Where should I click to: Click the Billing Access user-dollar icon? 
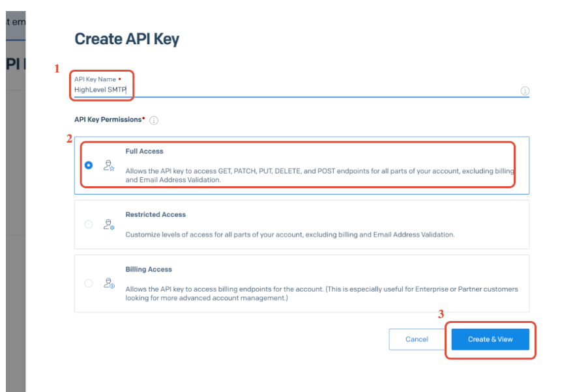click(109, 283)
